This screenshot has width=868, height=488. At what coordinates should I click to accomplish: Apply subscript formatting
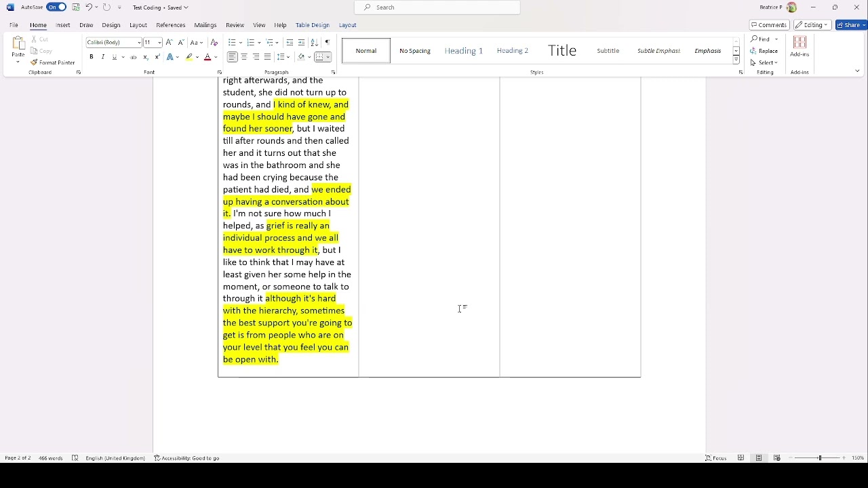click(145, 58)
